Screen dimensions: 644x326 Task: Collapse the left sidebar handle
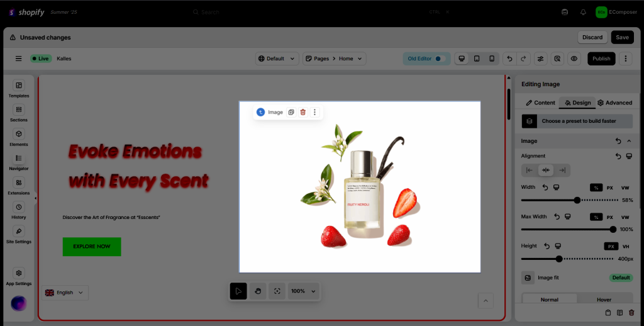[x=35, y=198]
